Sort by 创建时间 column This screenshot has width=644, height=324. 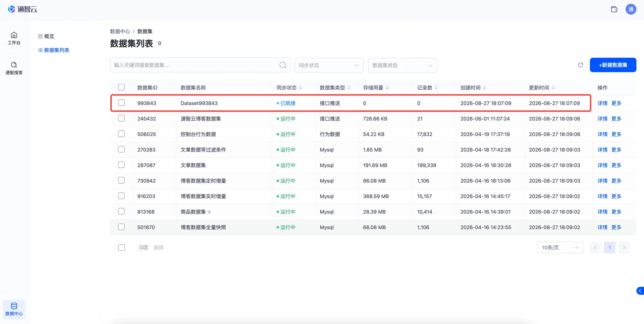(484, 88)
